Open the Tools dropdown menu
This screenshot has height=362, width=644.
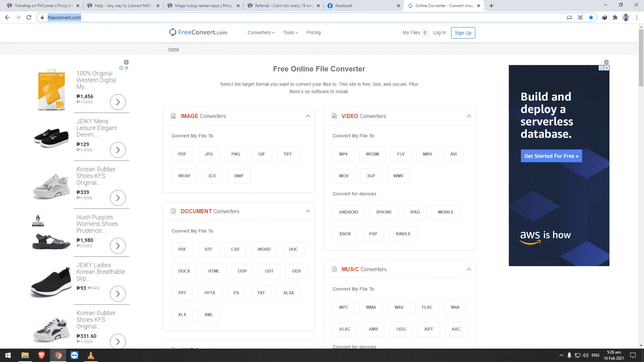click(x=290, y=33)
